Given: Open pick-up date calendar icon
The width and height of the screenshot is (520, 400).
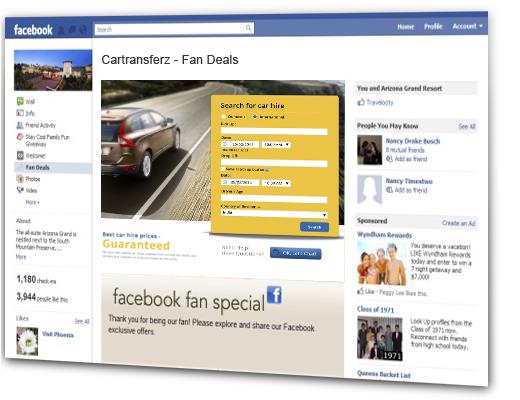Looking at the screenshot, I should (225, 144).
